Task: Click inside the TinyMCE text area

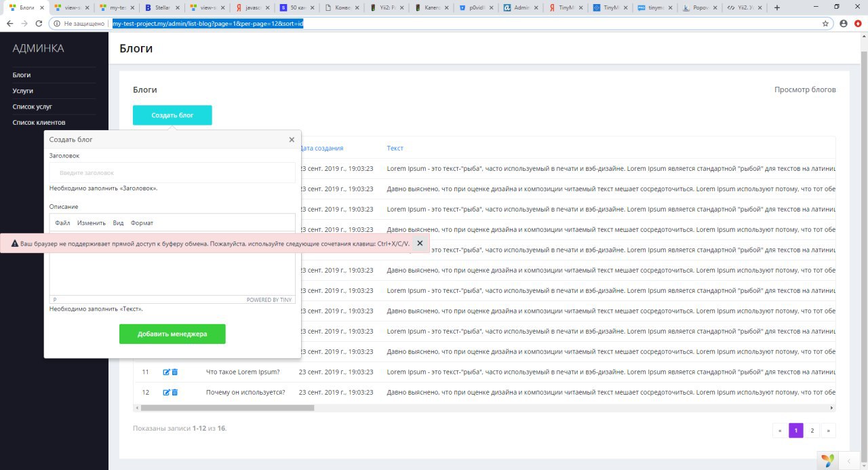Action: pyautogui.click(x=172, y=275)
